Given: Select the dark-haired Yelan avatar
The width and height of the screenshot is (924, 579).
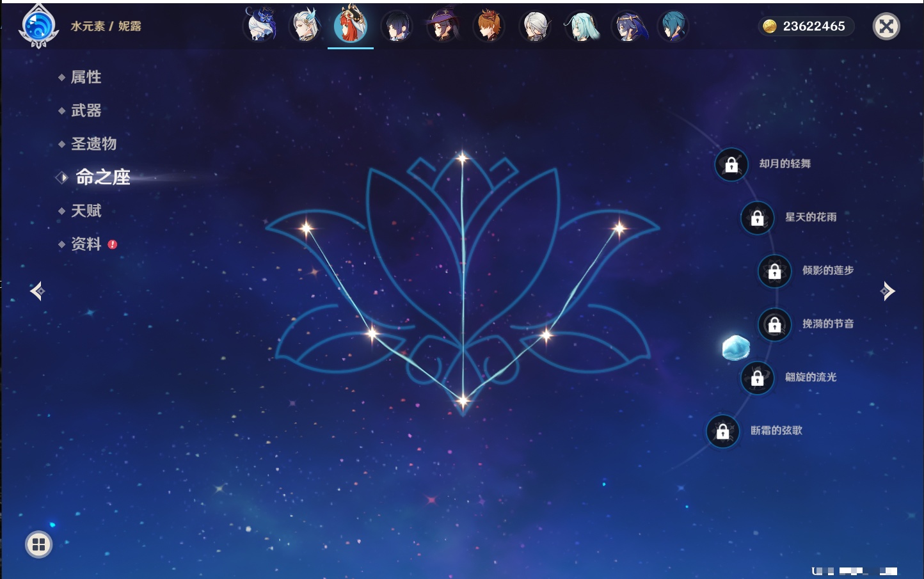Looking at the screenshot, I should (397, 26).
